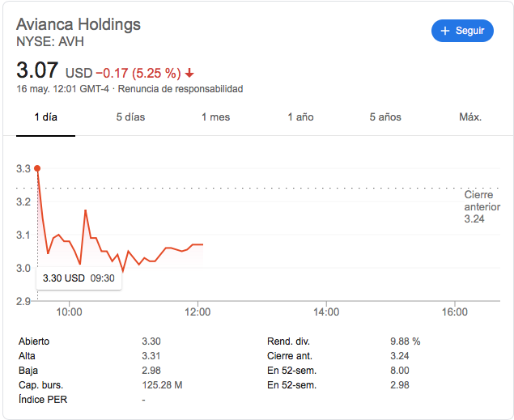The width and height of the screenshot is (514, 420).
Task: Open the 1 mes chart range
Action: pyautogui.click(x=215, y=117)
